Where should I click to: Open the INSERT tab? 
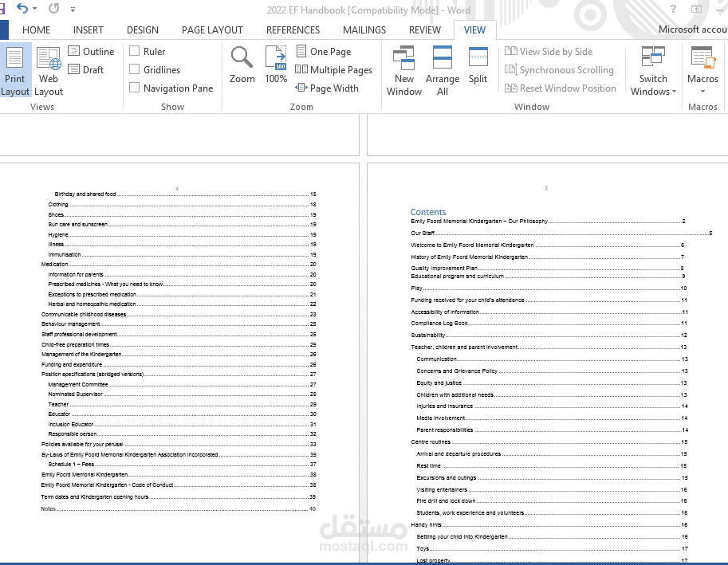tap(89, 30)
